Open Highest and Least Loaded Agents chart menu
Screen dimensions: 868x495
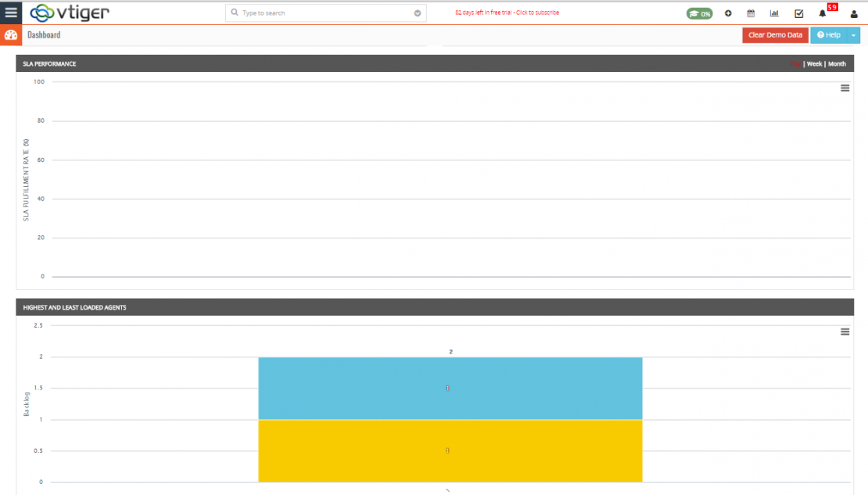tap(845, 332)
